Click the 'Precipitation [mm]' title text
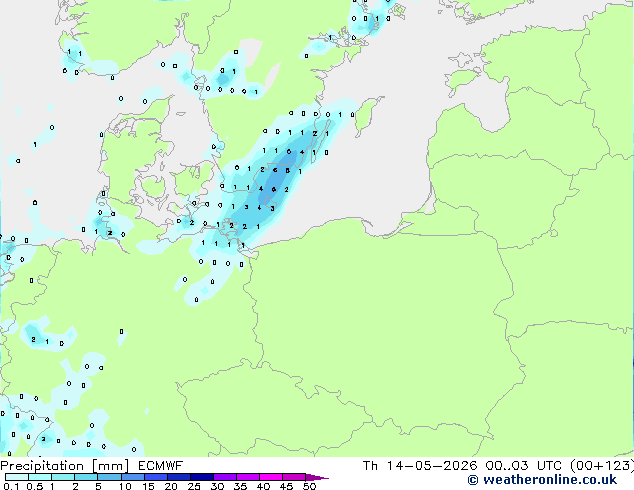634x490 pixels. click(x=65, y=466)
